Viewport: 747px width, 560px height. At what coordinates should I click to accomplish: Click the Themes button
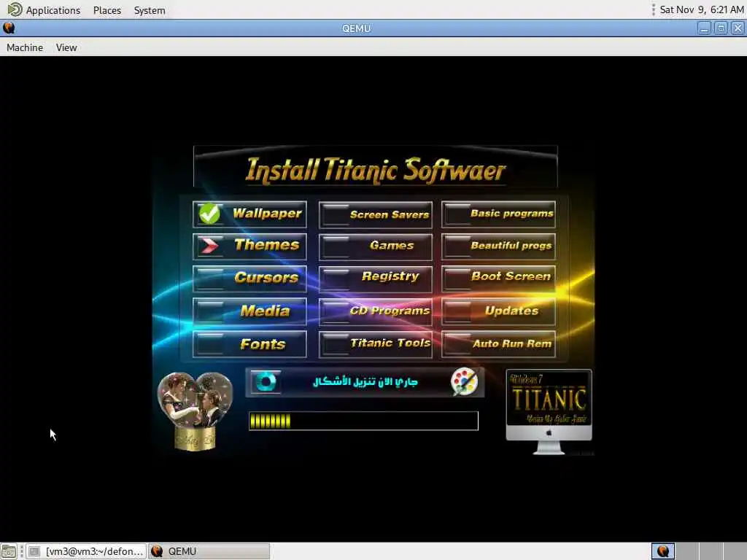pyautogui.click(x=249, y=246)
